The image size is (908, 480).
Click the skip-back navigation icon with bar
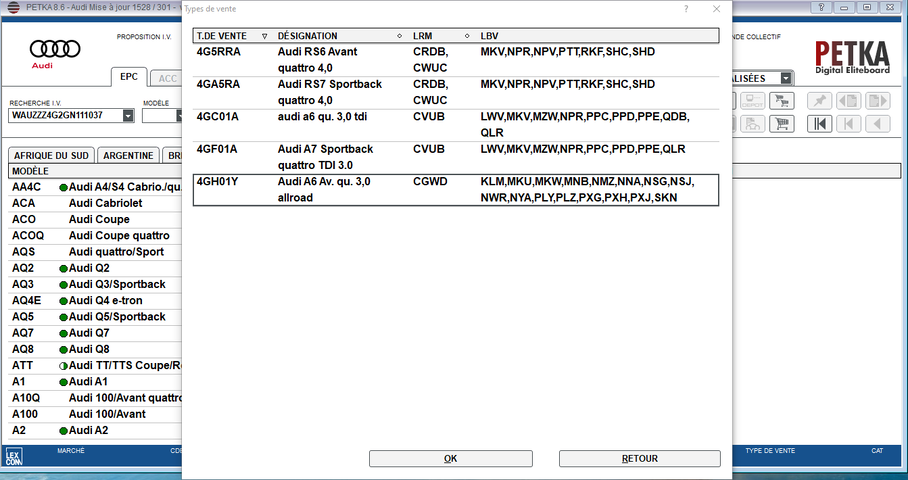pos(848,123)
